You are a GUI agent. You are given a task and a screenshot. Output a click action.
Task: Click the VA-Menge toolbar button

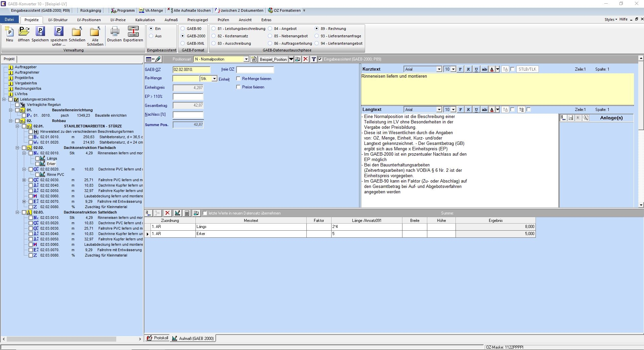click(151, 10)
